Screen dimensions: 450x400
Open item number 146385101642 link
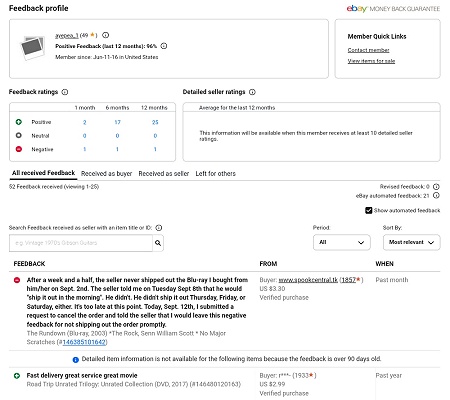click(x=84, y=342)
